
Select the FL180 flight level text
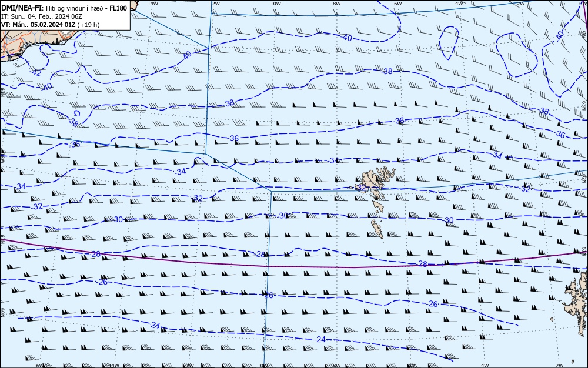pyautogui.click(x=119, y=8)
